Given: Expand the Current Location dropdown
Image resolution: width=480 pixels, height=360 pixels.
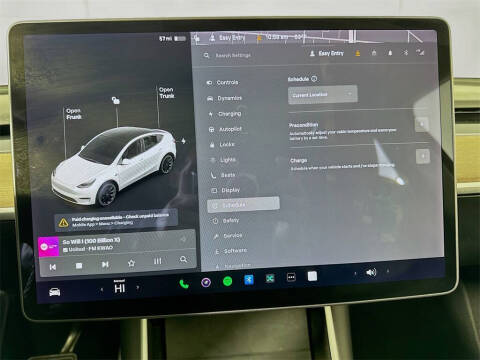Looking at the screenshot, I should [x=323, y=95].
